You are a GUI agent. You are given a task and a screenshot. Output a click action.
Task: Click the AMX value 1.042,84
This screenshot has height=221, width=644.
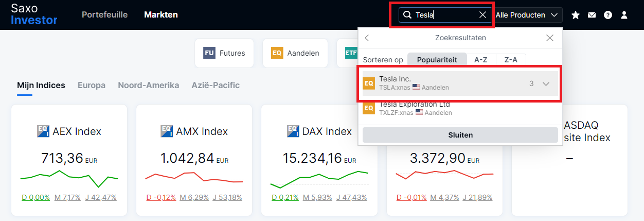tap(187, 158)
